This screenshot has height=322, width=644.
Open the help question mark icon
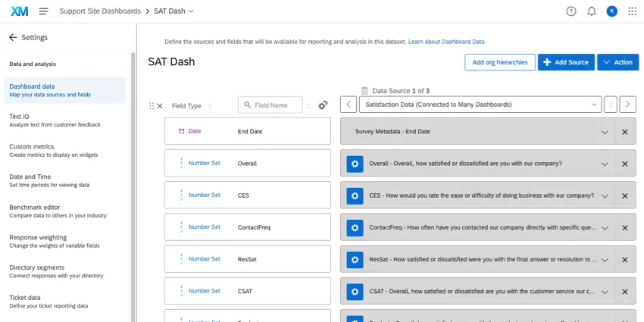571,11
